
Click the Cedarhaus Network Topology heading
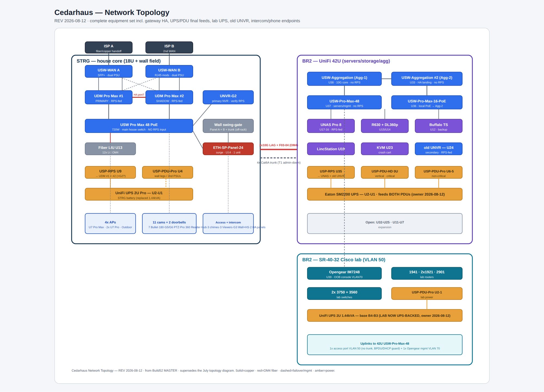(112, 13)
